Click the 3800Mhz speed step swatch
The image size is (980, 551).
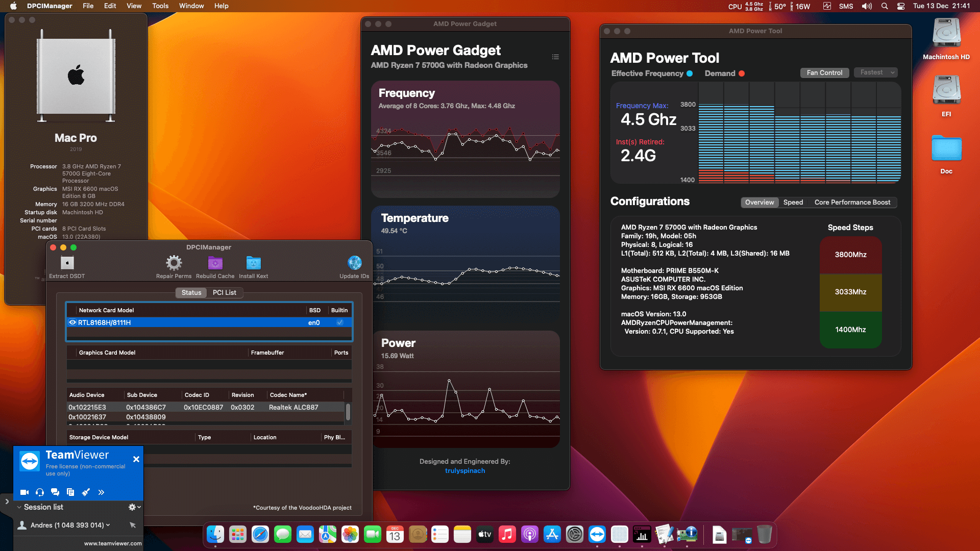click(850, 255)
